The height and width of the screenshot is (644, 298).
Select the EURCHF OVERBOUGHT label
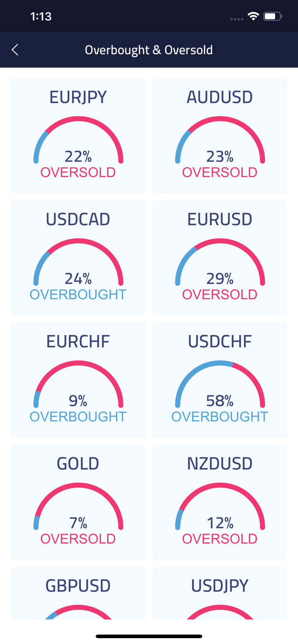78,417
